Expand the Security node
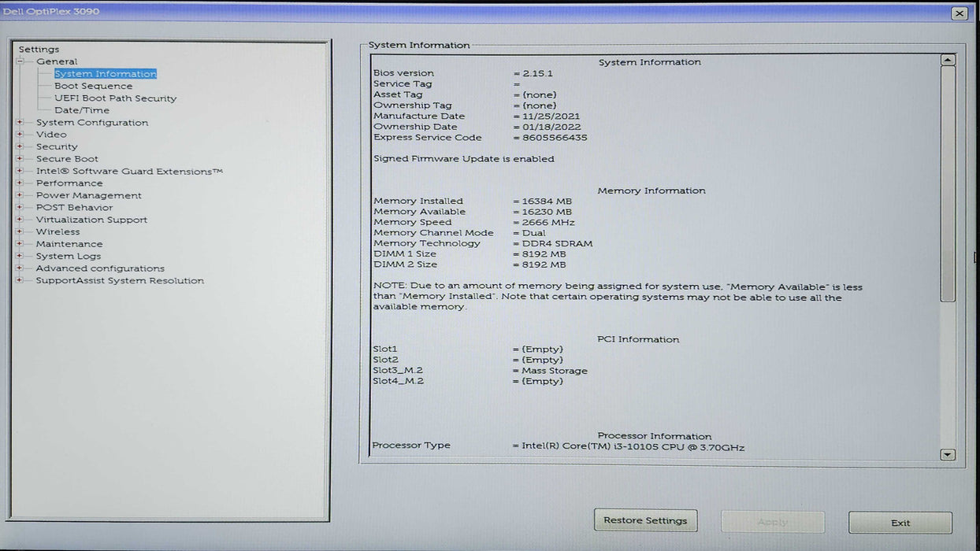980x551 pixels. tap(20, 146)
